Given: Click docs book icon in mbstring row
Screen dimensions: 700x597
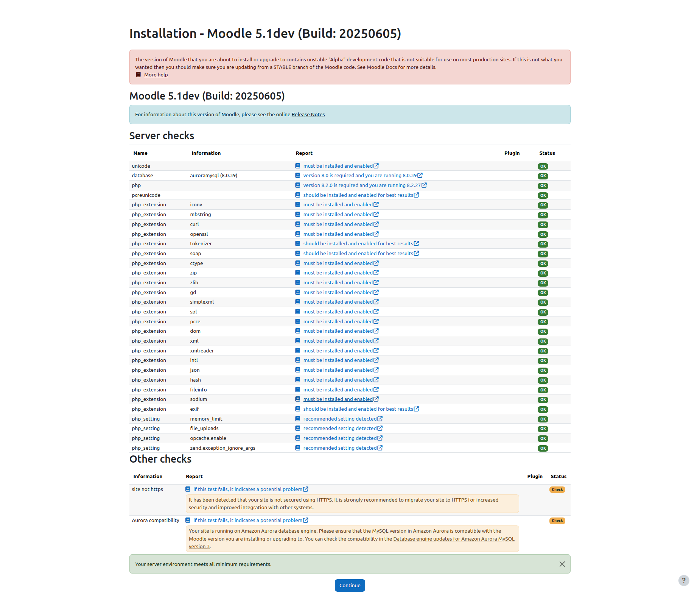Looking at the screenshot, I should [297, 214].
